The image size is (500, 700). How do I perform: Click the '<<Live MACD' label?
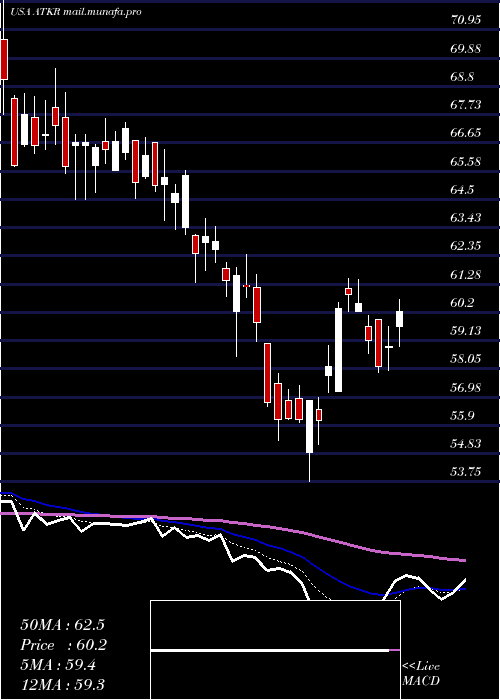click(x=421, y=674)
